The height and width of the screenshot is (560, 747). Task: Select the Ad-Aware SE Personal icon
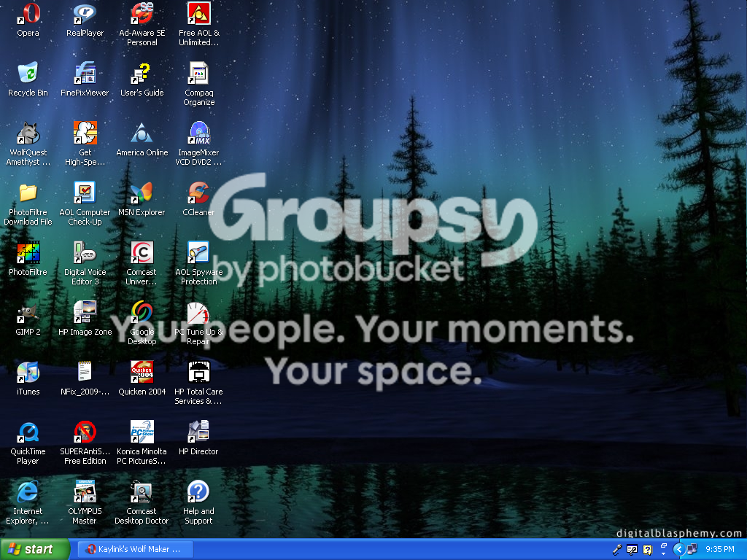click(142, 14)
